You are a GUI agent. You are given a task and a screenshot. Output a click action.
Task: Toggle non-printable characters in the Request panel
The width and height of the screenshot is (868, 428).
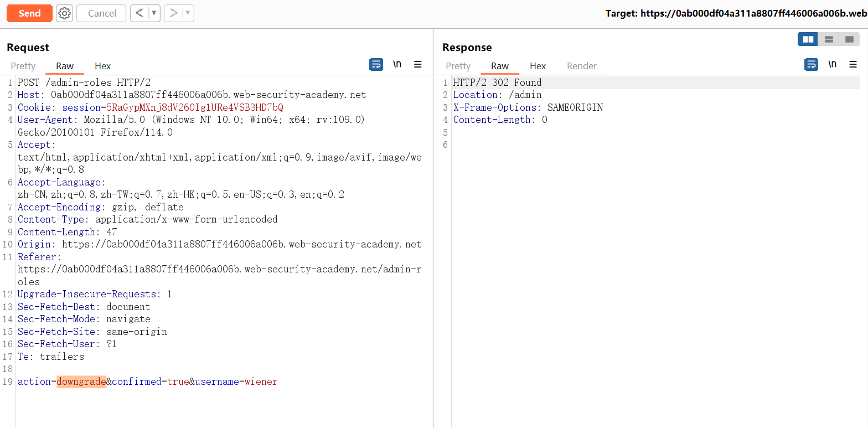[397, 65]
